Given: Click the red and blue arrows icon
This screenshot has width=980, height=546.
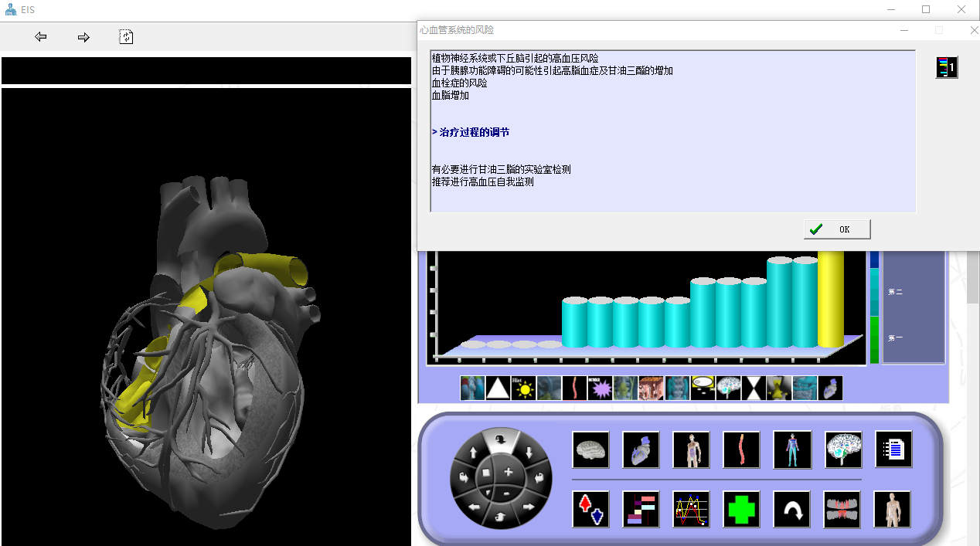Looking at the screenshot, I should tap(590, 510).
